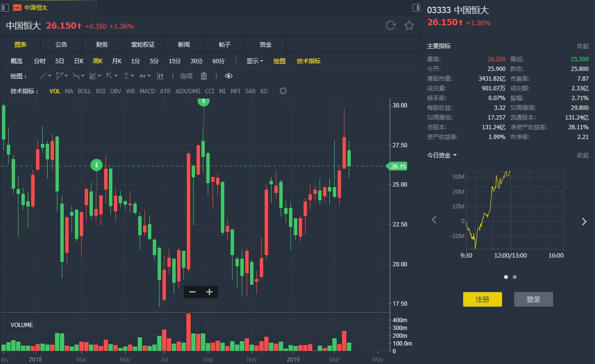The width and height of the screenshot is (595, 364).
Task: Click the 登录 login button
Action: pos(533,299)
